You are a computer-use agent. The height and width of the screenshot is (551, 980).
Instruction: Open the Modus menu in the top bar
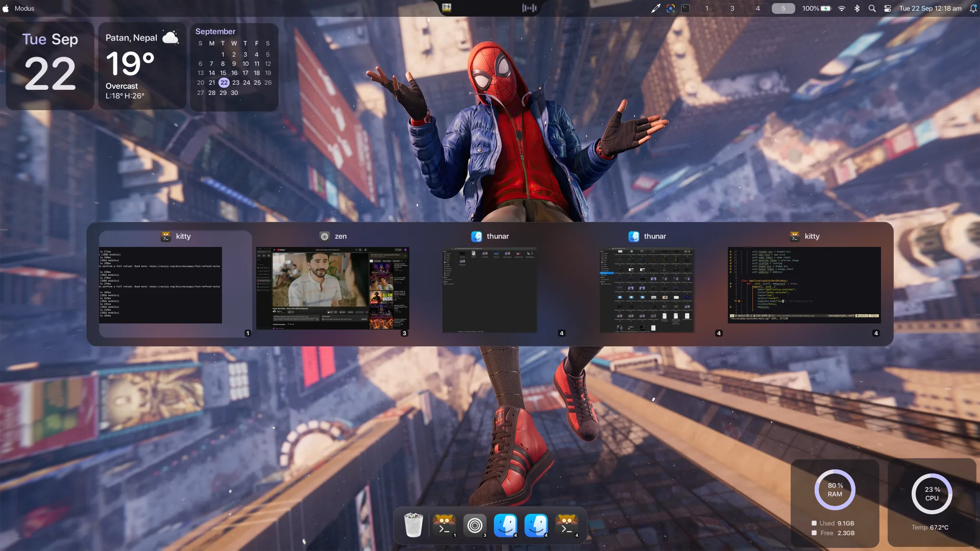click(x=24, y=8)
